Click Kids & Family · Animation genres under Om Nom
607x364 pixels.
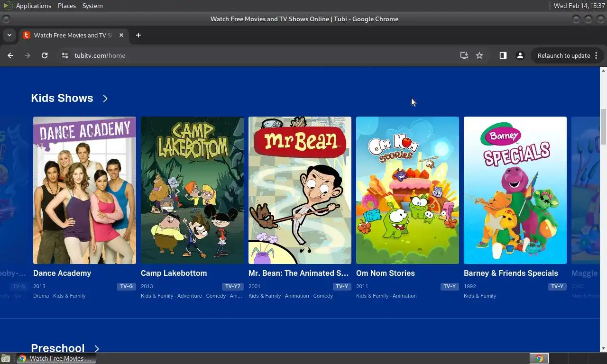pyautogui.click(x=386, y=296)
